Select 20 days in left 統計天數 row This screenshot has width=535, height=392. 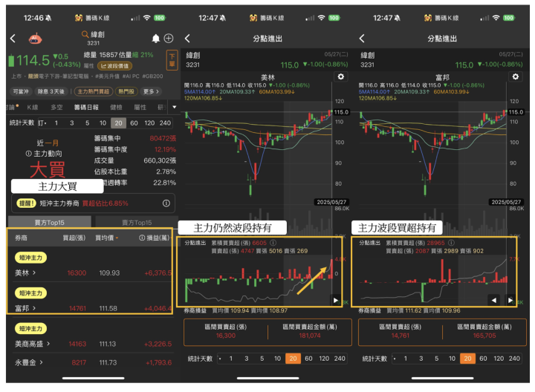118,122
